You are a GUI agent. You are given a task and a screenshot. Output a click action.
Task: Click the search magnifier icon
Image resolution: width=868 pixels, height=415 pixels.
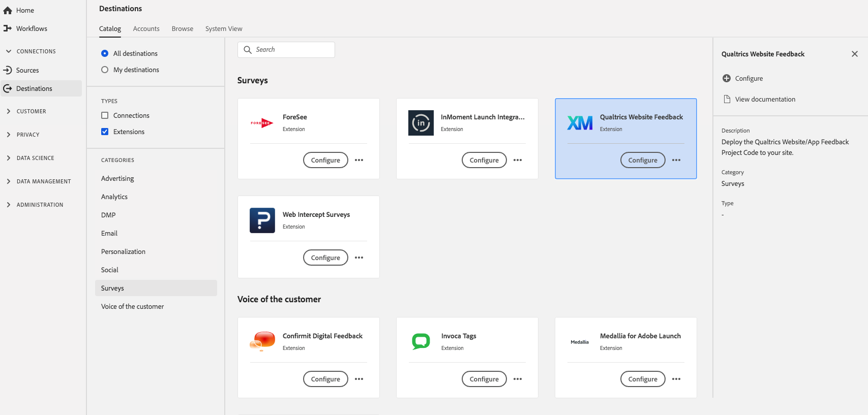coord(248,50)
